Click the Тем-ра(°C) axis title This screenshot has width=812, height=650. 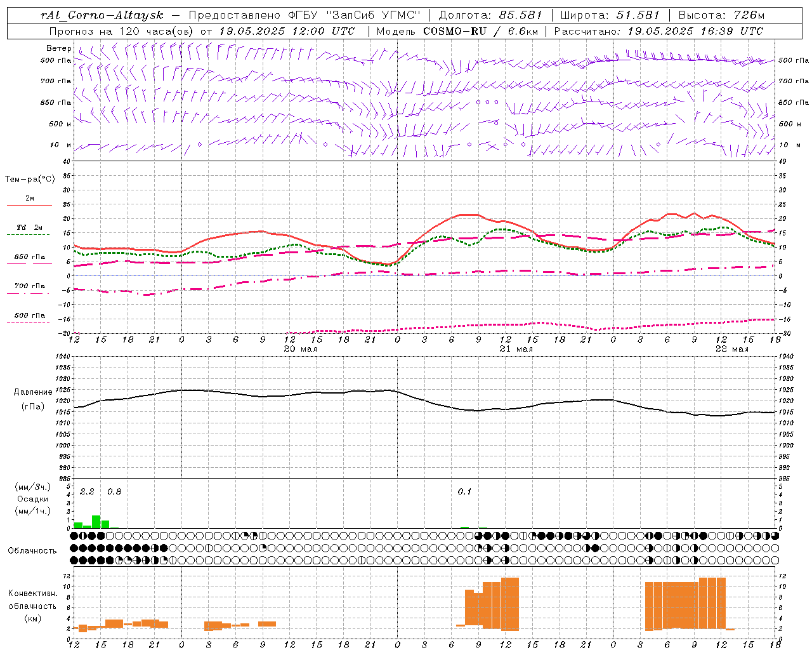tap(30, 180)
